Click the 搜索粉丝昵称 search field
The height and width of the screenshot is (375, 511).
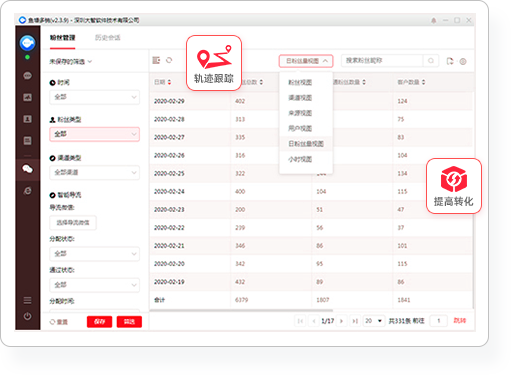(x=382, y=61)
